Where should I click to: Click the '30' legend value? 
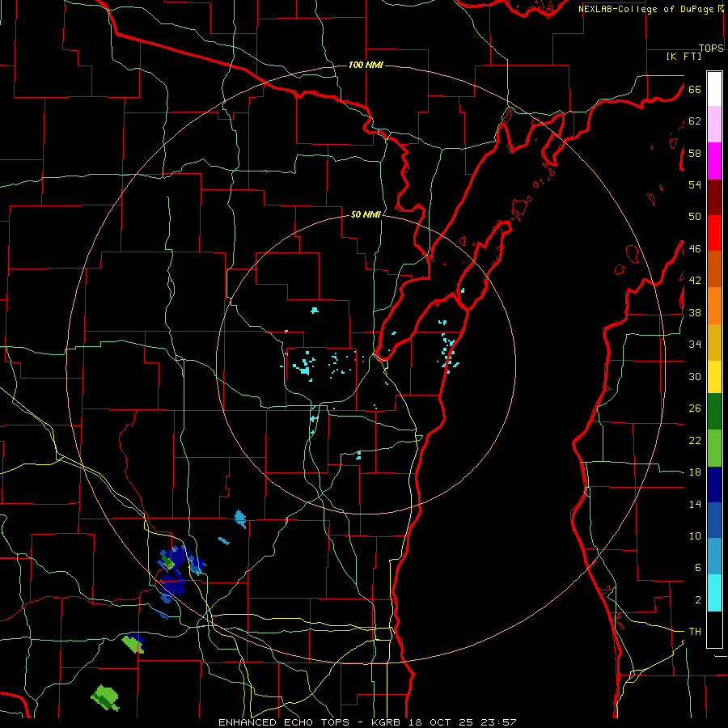coord(695,376)
